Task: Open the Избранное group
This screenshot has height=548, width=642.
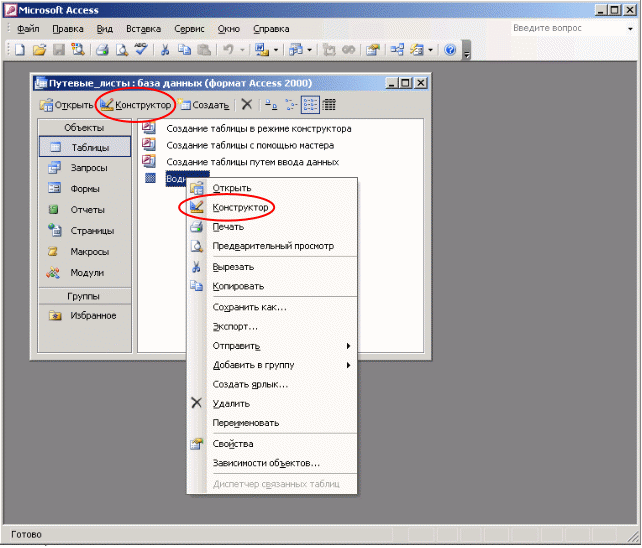Action: click(85, 315)
